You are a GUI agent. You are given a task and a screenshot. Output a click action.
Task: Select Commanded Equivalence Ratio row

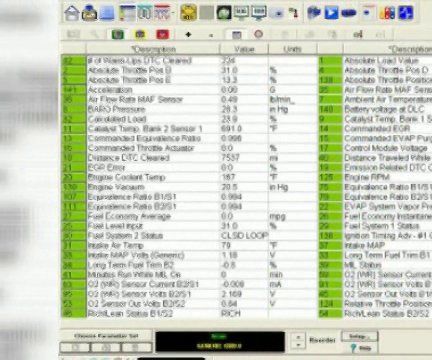(x=189, y=138)
